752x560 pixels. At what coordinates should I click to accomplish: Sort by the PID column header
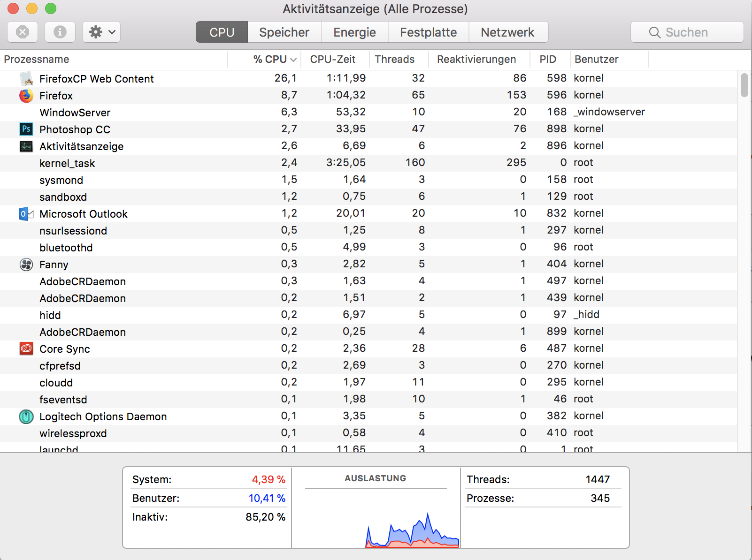(550, 60)
